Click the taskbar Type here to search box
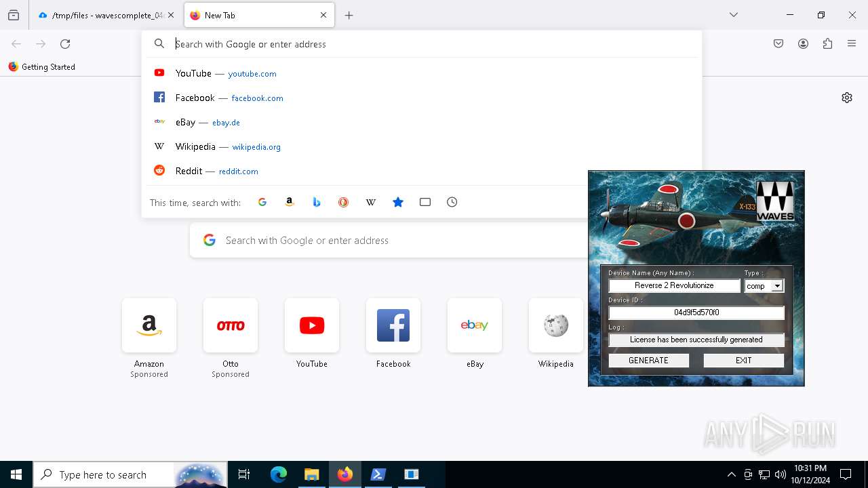Screen dimensions: 868x488 pyautogui.click(x=130, y=474)
